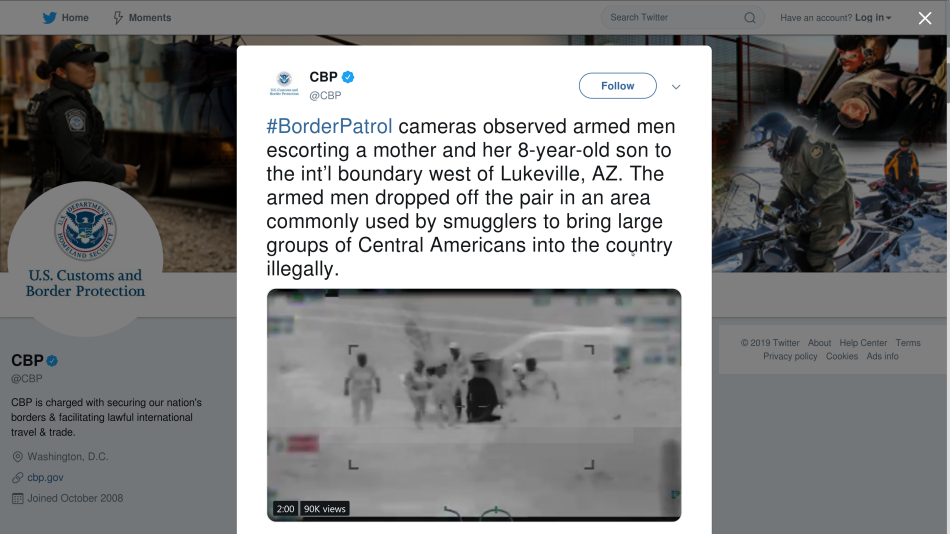Click into the Search Twitter field
The width and height of the screenshot is (950, 534).
pyautogui.click(x=673, y=18)
